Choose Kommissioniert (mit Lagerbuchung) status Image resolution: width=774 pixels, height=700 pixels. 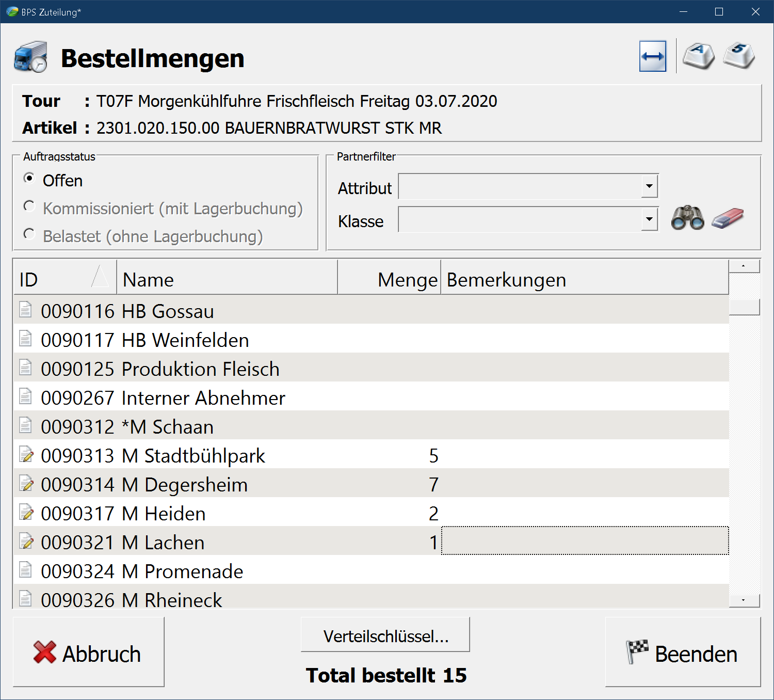(x=30, y=206)
